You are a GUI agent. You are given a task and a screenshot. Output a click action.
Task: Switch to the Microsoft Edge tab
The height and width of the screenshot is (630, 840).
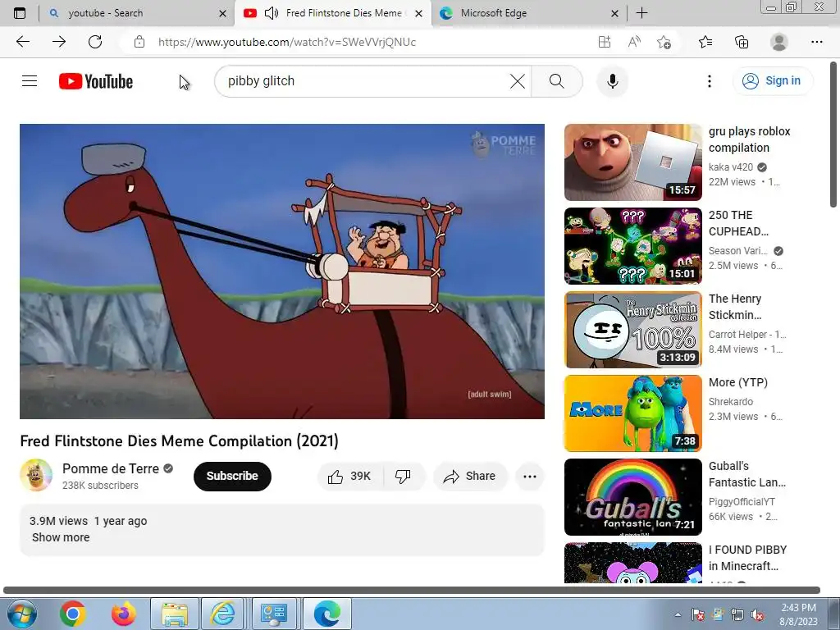coord(529,13)
